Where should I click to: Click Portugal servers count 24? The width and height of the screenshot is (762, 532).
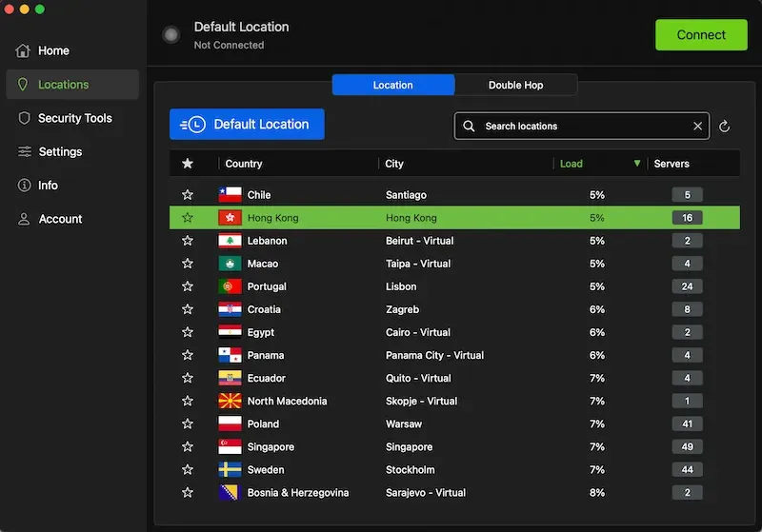click(687, 286)
